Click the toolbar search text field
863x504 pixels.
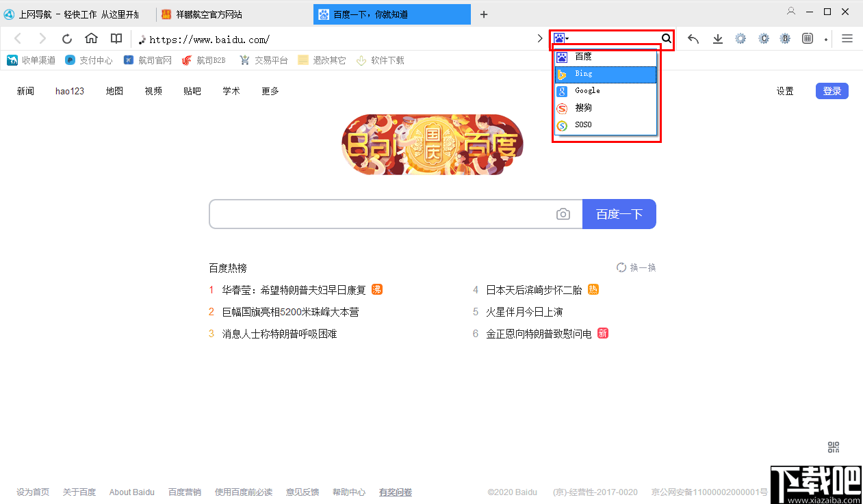click(x=616, y=39)
